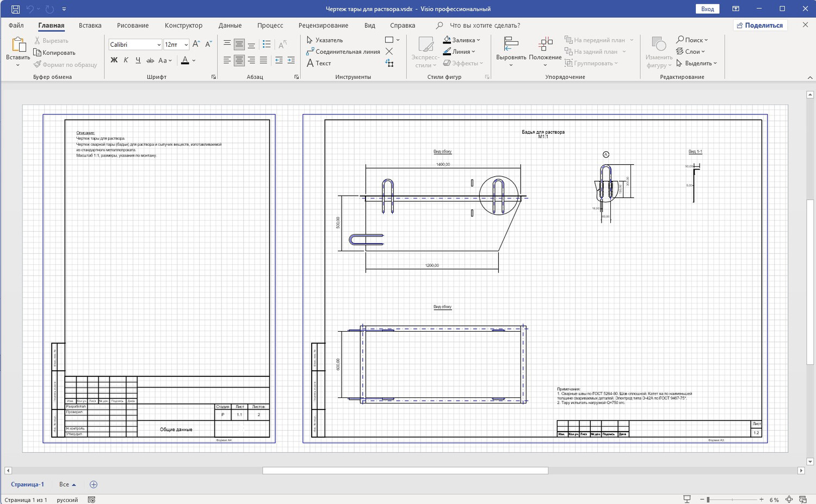Screen dimensions: 816x504
Task: Open the Fill (Заливка) dropdown
Action: [x=461, y=40]
